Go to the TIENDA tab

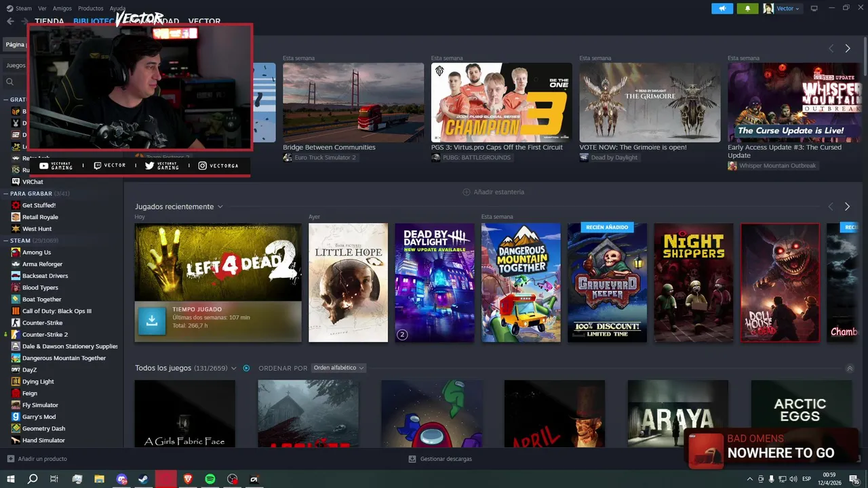pyautogui.click(x=50, y=21)
